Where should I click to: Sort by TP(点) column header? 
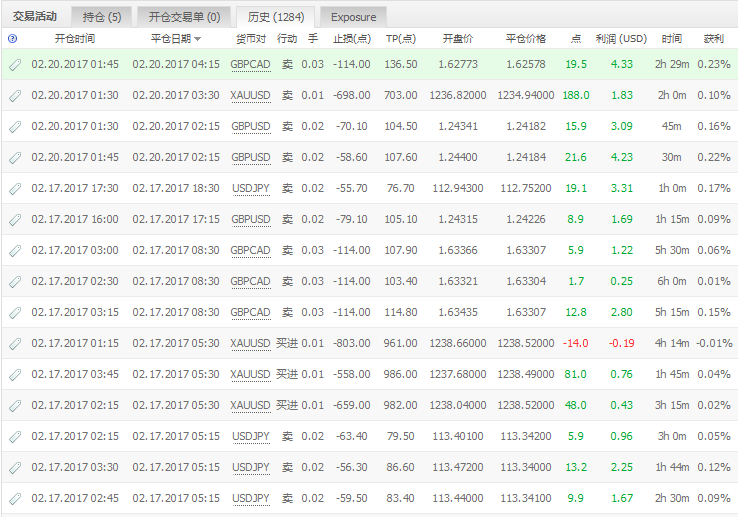click(401, 39)
